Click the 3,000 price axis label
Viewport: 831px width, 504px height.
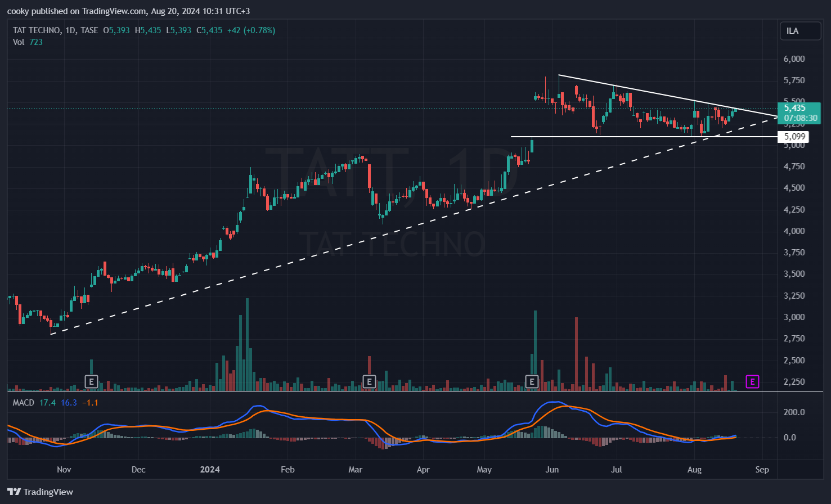794,317
